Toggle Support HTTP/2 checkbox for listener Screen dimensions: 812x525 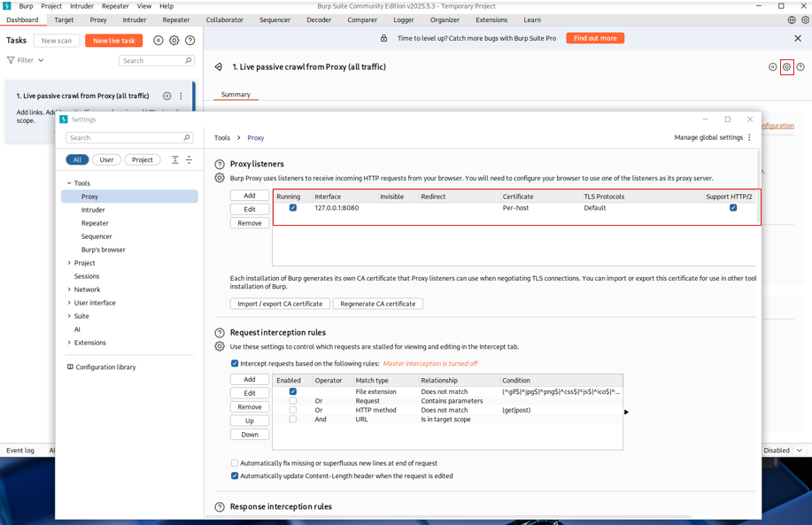click(733, 208)
